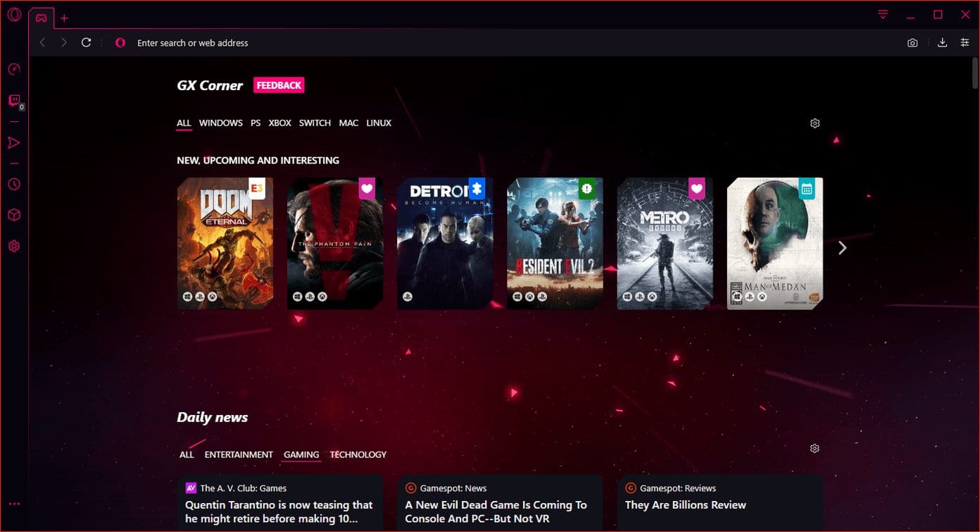Select the GX Corner gamepad tab
980x532 pixels.
42,18
